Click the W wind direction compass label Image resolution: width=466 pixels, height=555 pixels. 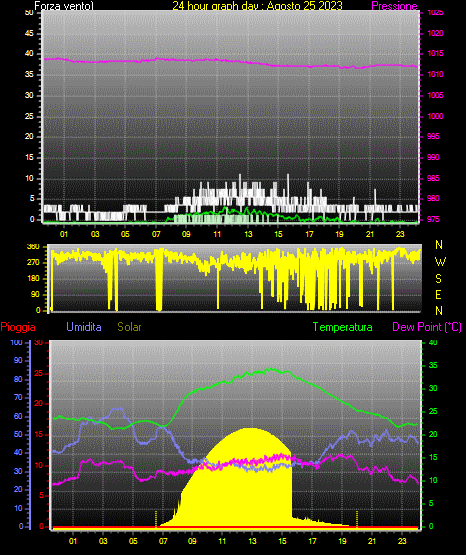point(440,262)
